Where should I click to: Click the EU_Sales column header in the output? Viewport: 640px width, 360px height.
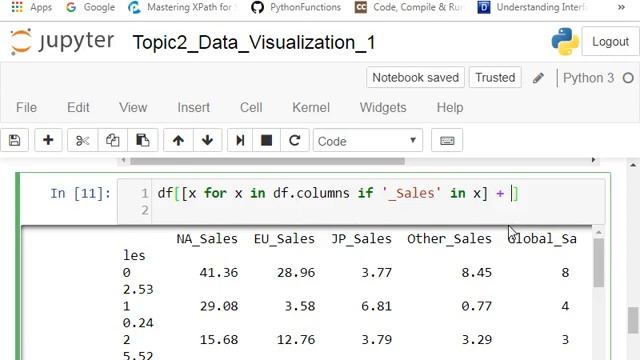(284, 239)
